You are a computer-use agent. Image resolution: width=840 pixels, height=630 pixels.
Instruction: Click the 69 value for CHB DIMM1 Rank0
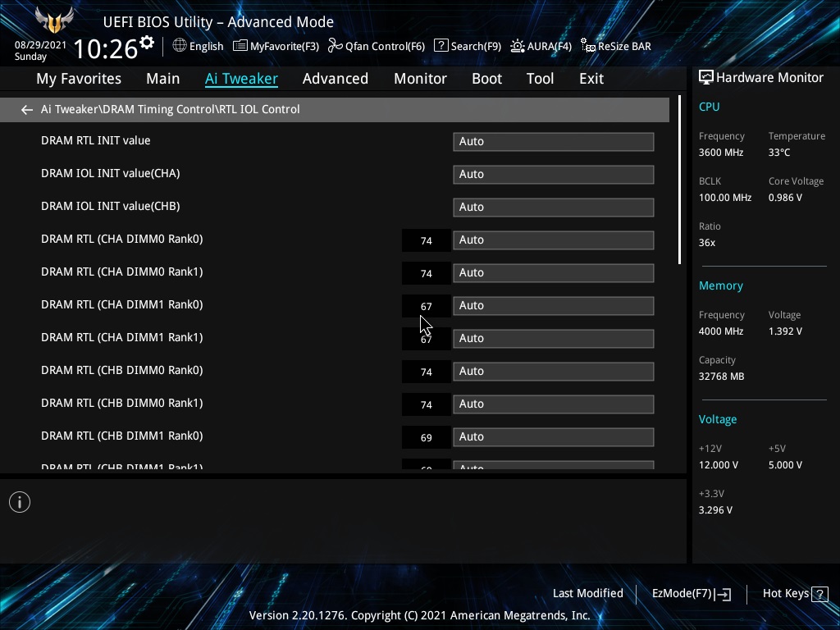click(427, 438)
